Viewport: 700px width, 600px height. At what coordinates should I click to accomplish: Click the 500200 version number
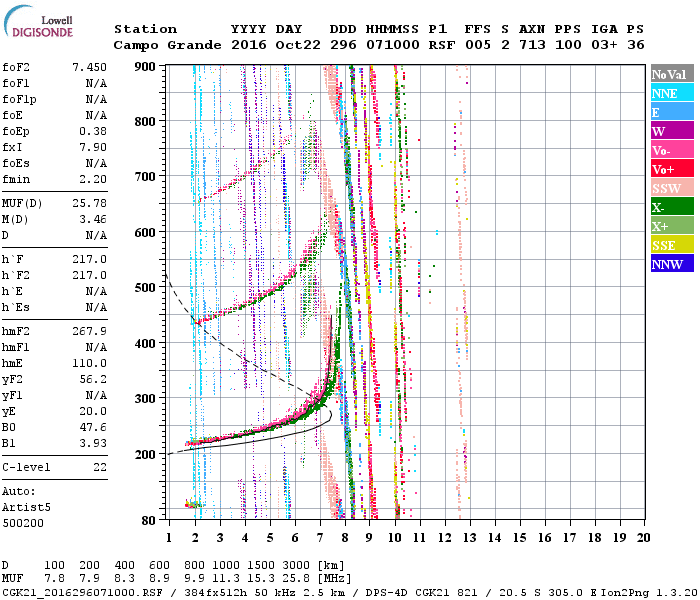[23, 523]
